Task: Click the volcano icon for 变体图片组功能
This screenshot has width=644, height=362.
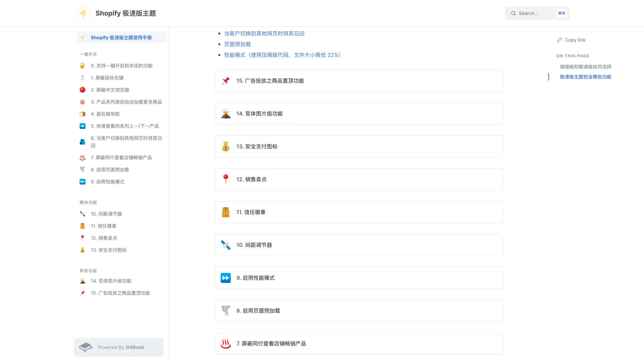Action: (x=225, y=114)
